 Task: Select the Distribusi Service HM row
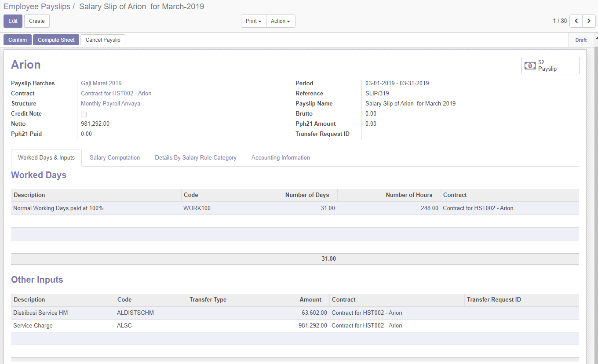point(295,313)
